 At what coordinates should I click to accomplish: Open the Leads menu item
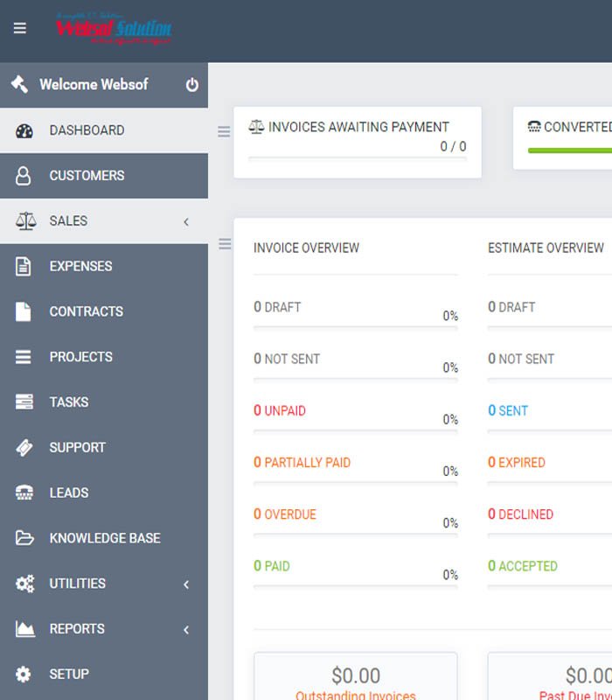point(104,493)
